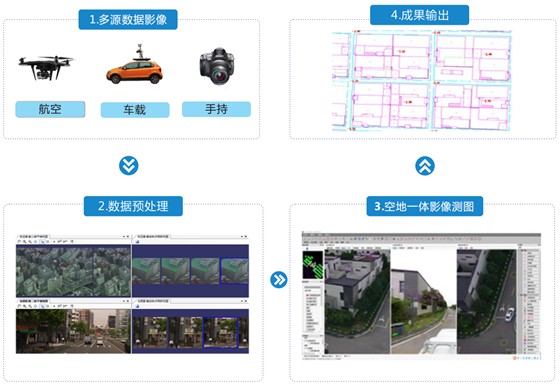Open the aerial city overview image in preprocessing
Image resolution: width=560 pixels, height=386 pixels.
[x=74, y=271]
